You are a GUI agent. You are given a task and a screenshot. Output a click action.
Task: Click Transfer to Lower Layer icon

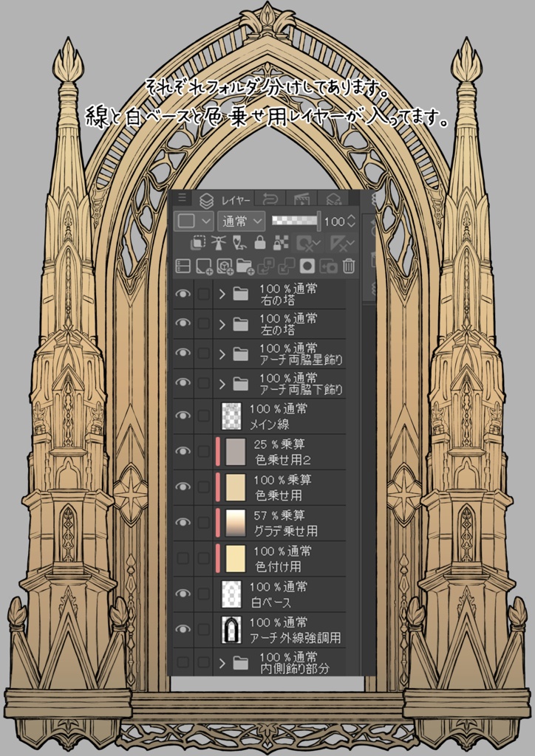[x=266, y=266]
